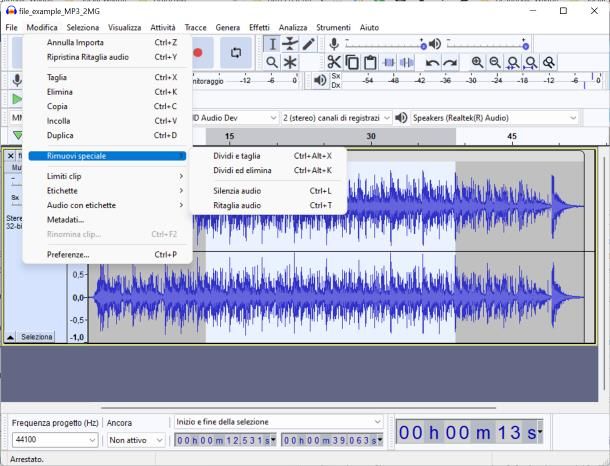Open selection end time format arrow
The image size is (610, 466).
[380, 440]
